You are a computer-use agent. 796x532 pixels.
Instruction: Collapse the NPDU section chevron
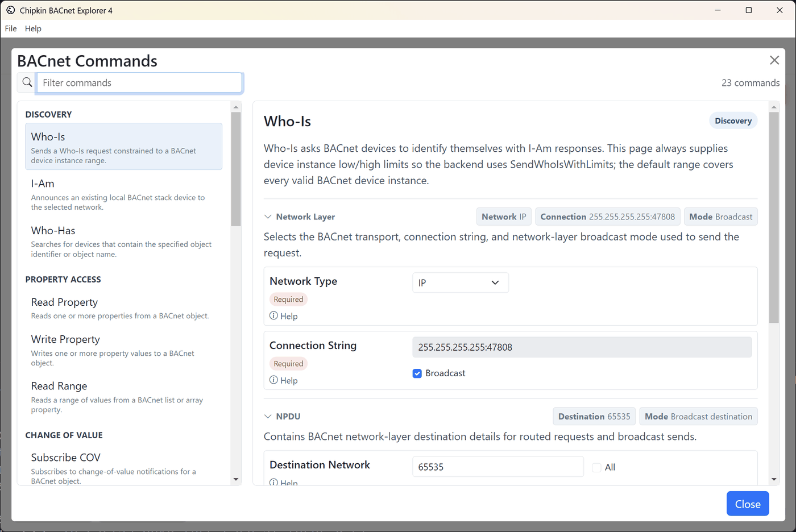tap(268, 416)
